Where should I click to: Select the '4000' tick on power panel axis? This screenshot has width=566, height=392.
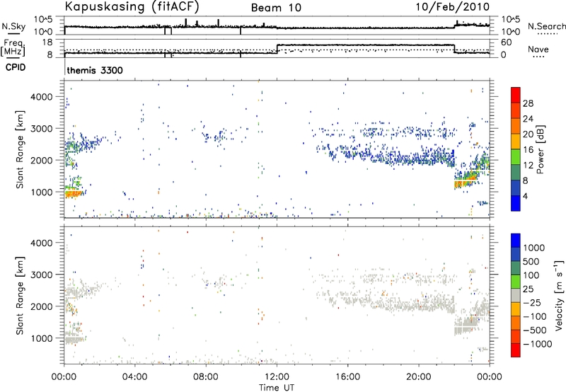(41, 97)
